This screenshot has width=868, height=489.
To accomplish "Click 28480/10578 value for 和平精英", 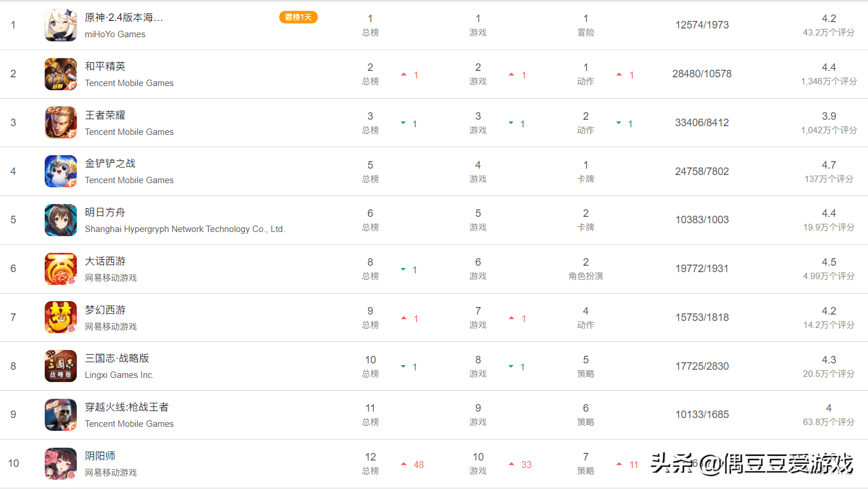I will point(702,74).
